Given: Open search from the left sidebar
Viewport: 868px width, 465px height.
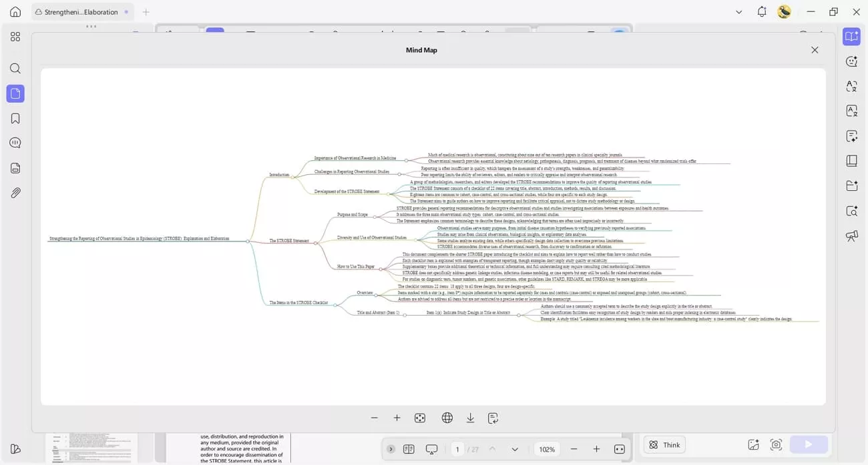Looking at the screenshot, I should [x=15, y=68].
